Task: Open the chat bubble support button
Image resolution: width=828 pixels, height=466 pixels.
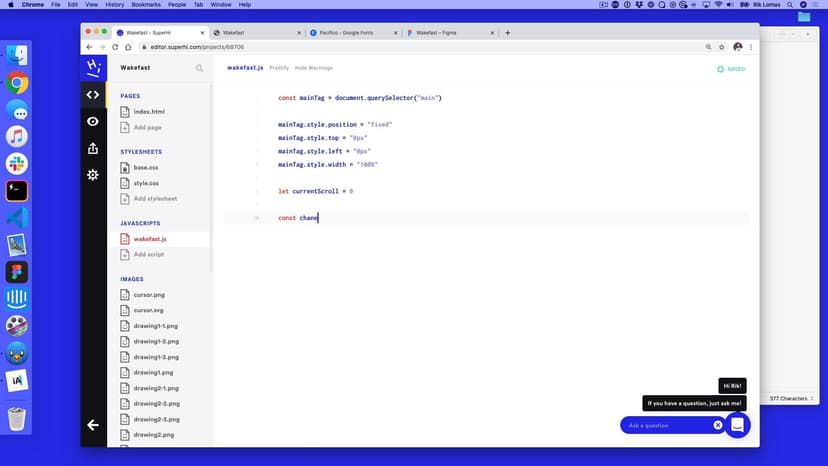Action: click(737, 425)
